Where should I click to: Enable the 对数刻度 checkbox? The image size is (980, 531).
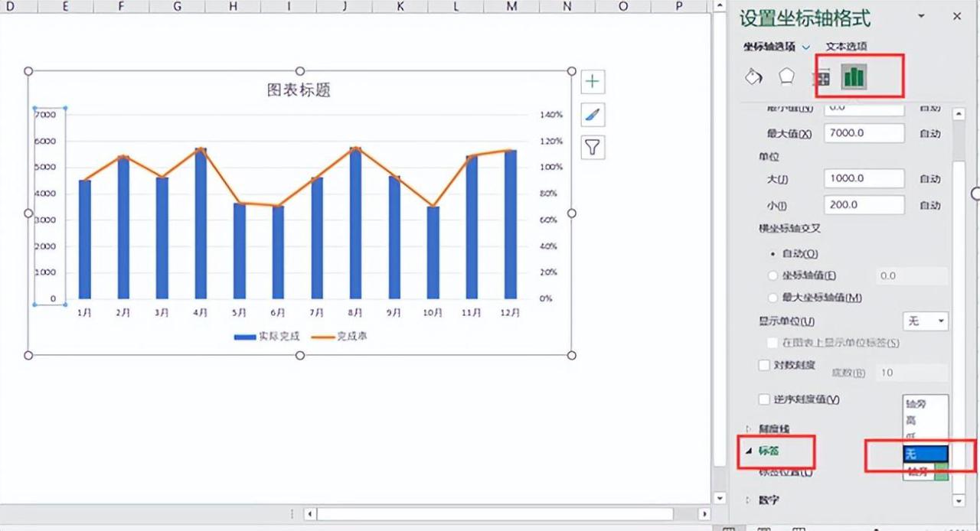point(764,366)
